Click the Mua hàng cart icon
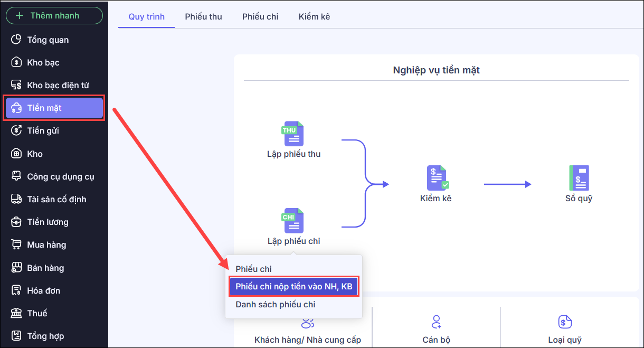This screenshot has height=348, width=644. click(x=17, y=244)
